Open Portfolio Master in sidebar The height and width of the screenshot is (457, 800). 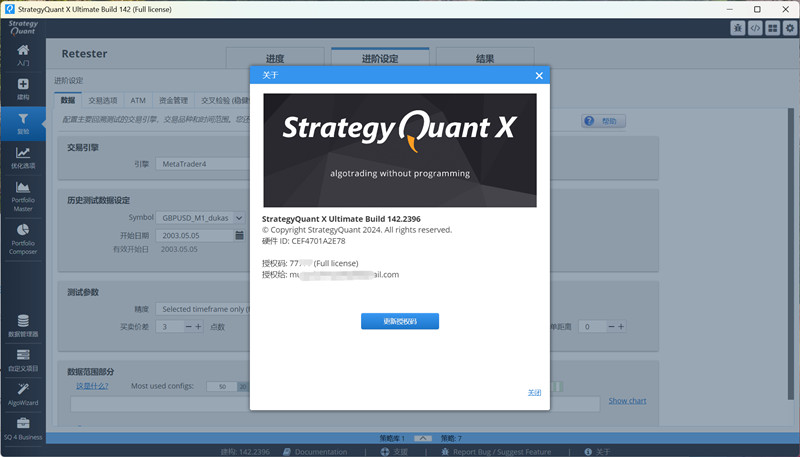23,196
